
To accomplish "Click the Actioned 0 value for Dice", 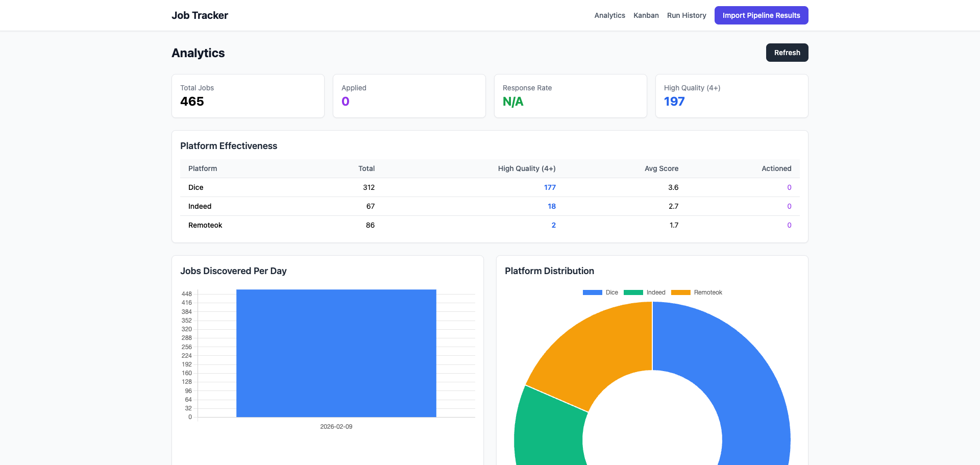I will (x=789, y=187).
